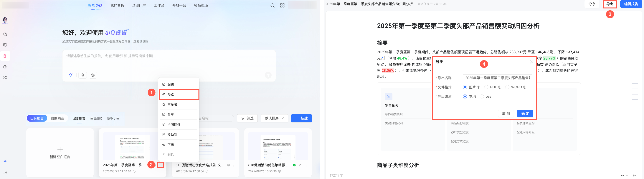Click the 提示词模板 link in the prompt box
644x179 pixels.
(x=137, y=56)
